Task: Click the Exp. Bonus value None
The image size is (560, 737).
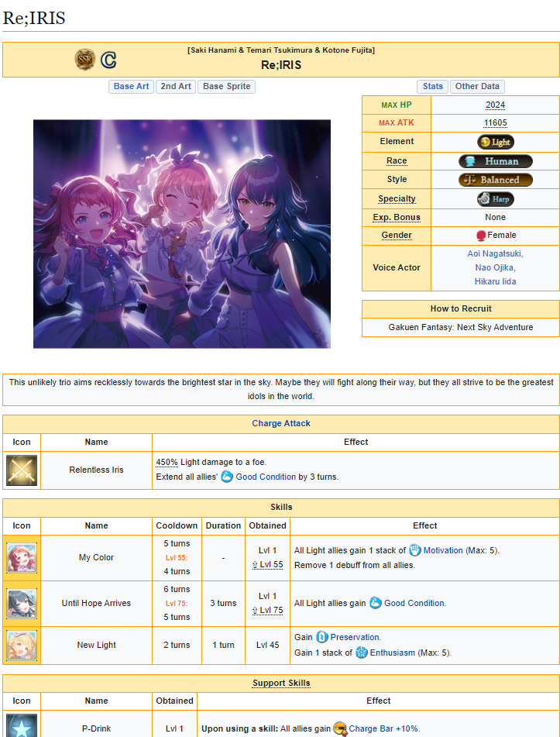Action: 495,218
